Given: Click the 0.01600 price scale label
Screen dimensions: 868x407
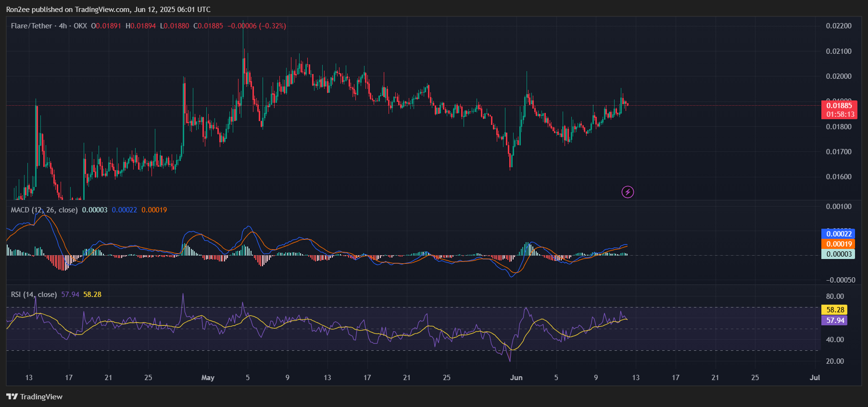Looking at the screenshot, I should pos(838,177).
